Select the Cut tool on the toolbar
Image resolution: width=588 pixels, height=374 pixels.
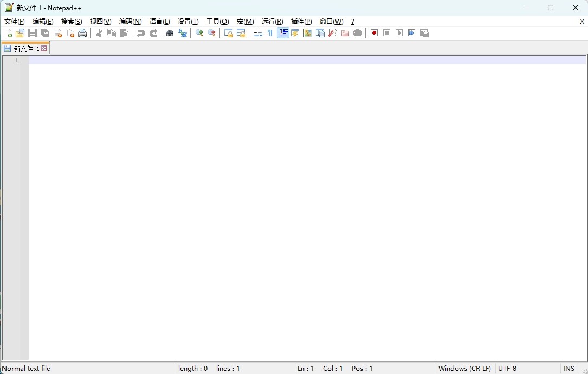[x=99, y=33]
